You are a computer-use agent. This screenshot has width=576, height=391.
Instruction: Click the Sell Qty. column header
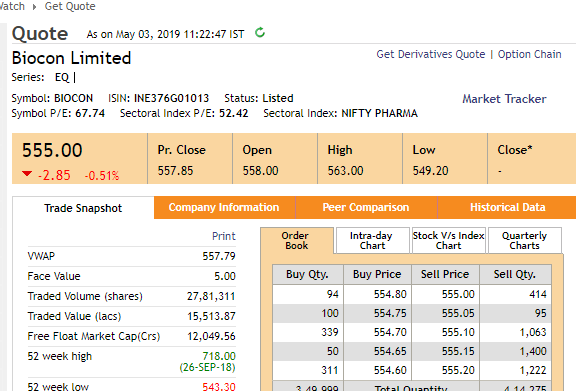pyautogui.click(x=515, y=275)
